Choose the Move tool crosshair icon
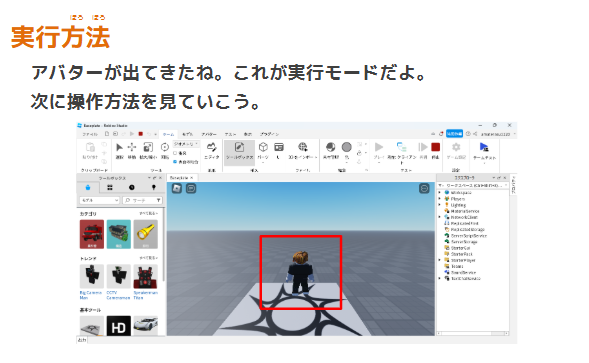589x363 pixels. [132, 147]
